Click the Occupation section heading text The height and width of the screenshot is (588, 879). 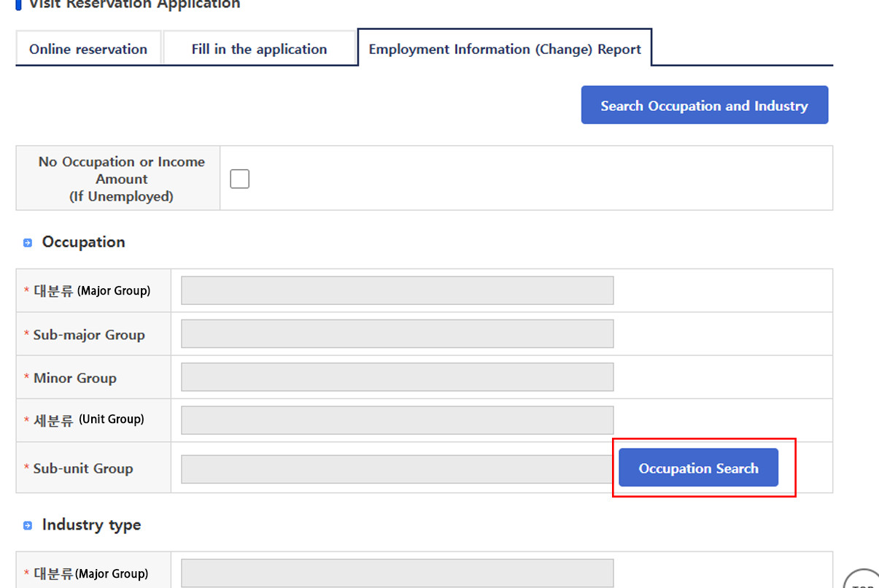point(83,242)
